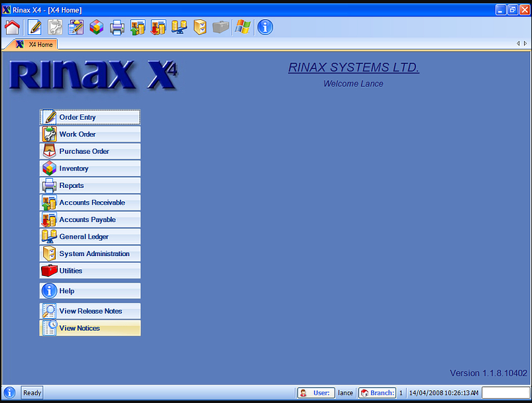Click the grayed-out Utilities toolbox toolbar icon
This screenshot has width=532, height=403.
coord(221,27)
